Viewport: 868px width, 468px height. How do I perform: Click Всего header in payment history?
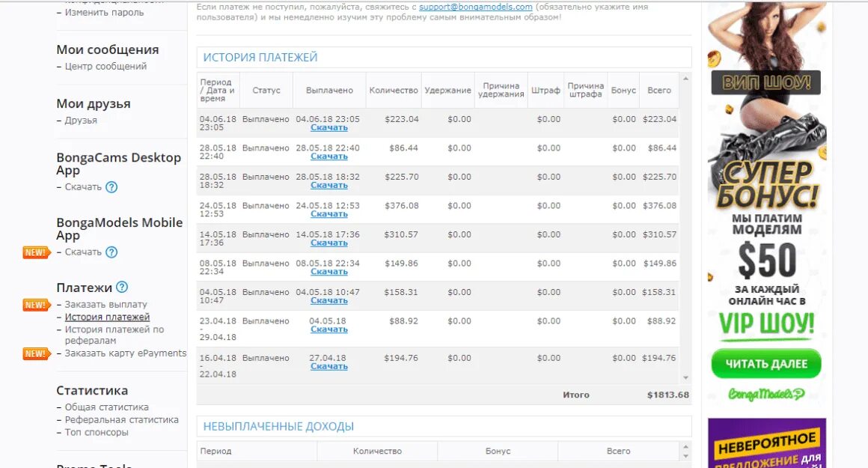click(x=659, y=91)
